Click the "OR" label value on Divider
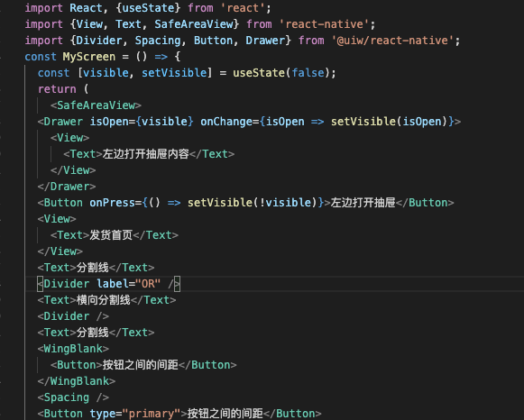The image size is (524, 420). (148, 284)
